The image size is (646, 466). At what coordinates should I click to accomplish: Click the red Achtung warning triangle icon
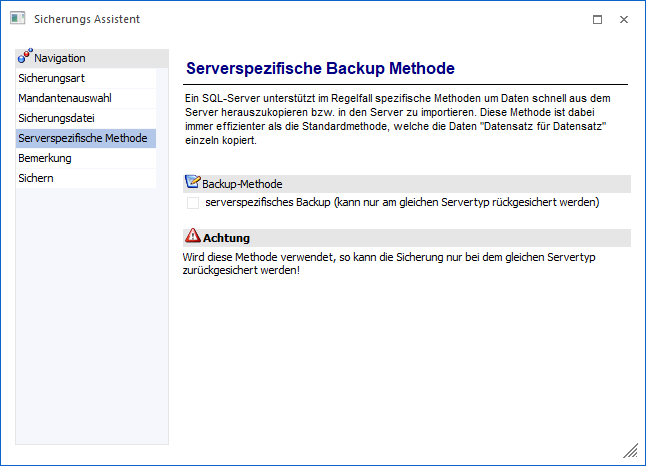[193, 237]
